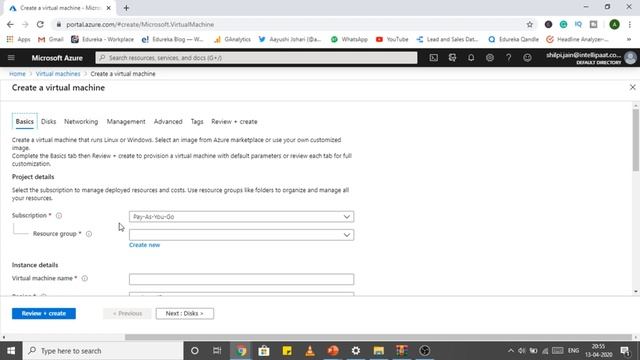
Task: Open Chrome from the taskbar
Action: pyautogui.click(x=241, y=351)
